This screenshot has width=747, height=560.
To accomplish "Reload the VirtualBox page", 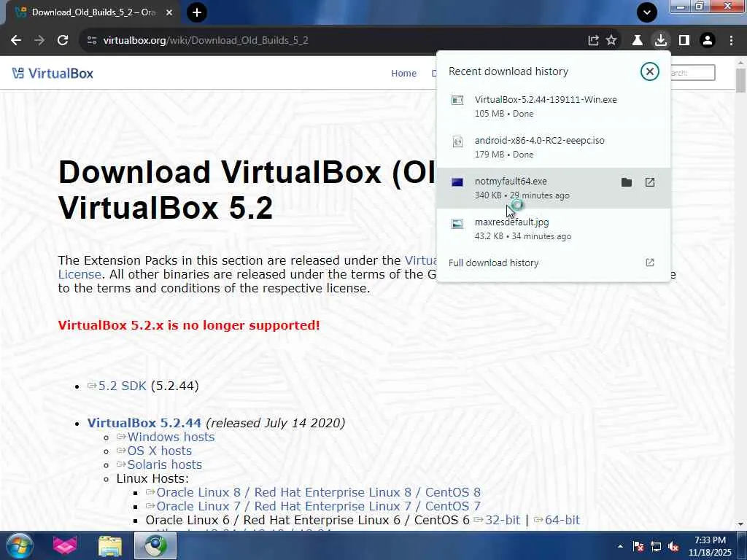I will (x=63, y=40).
